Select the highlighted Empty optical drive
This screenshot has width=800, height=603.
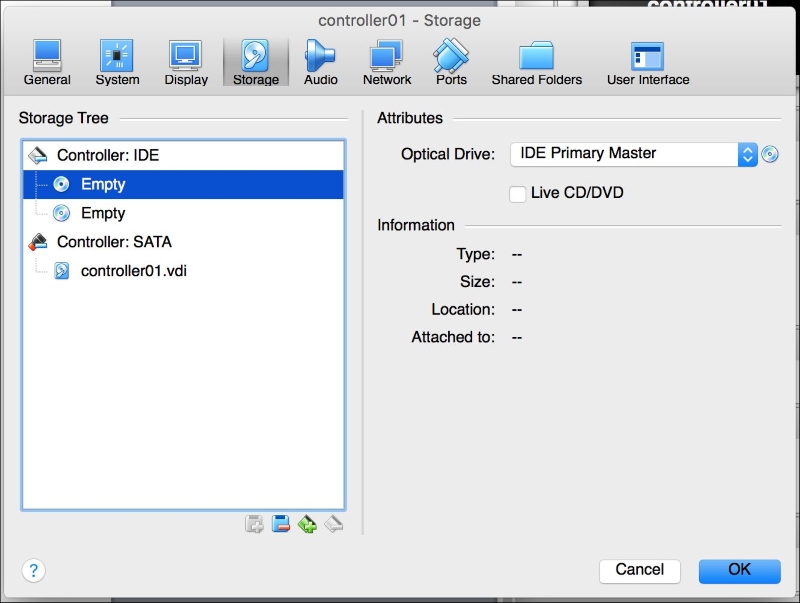[x=184, y=184]
